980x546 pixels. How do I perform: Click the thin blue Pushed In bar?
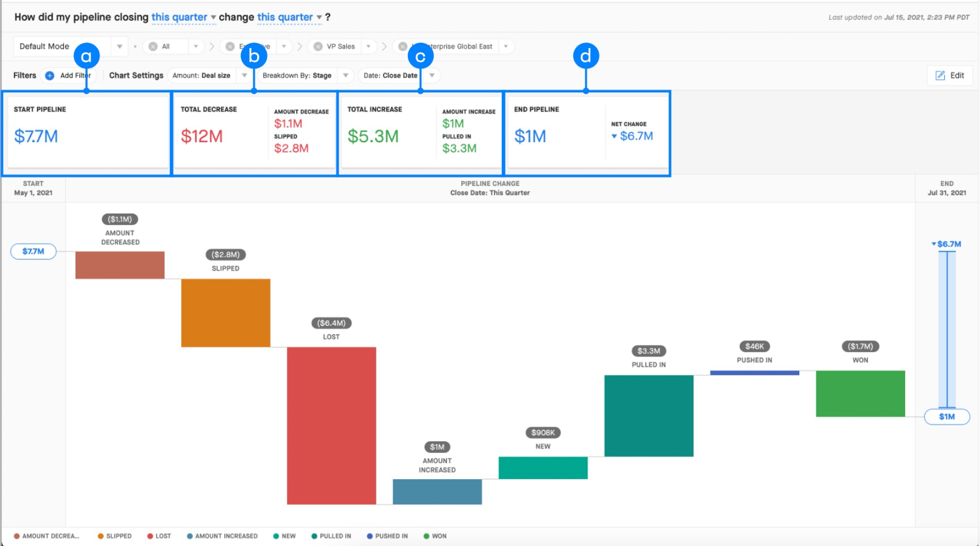755,373
